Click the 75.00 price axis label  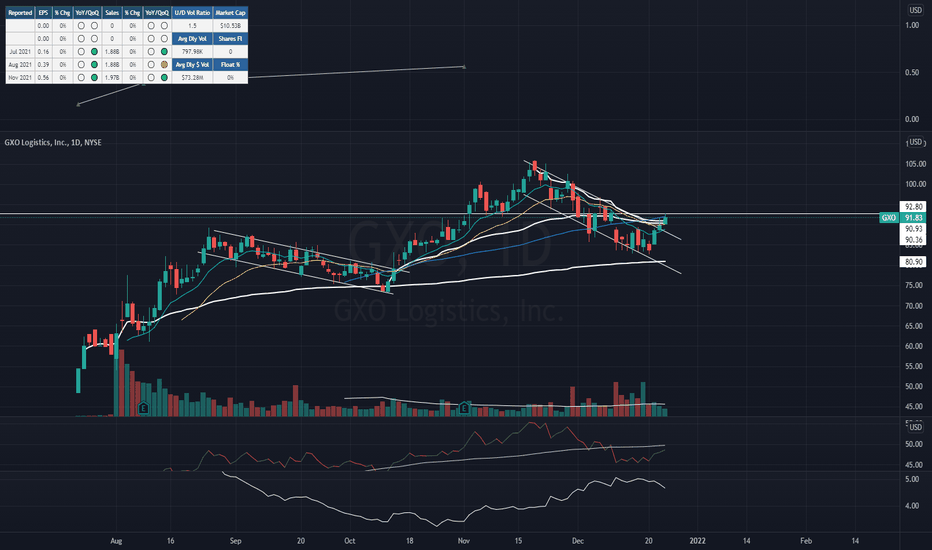pyautogui.click(x=914, y=285)
